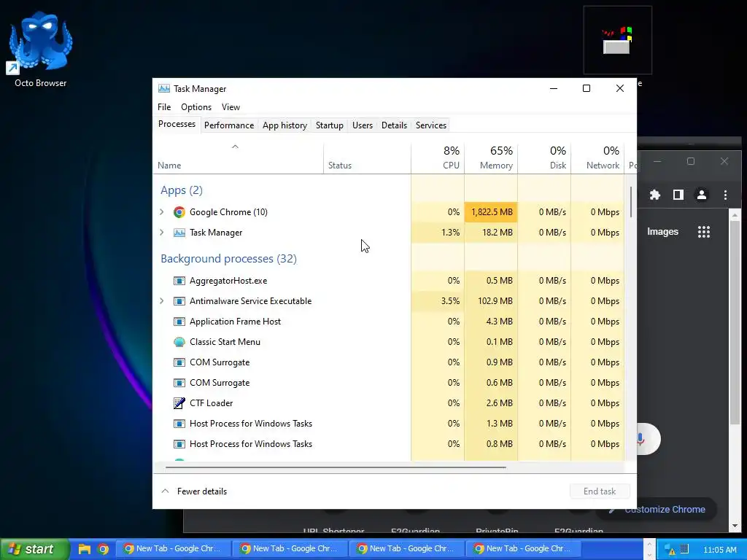Open the Google apps grid icon
Image resolution: width=747 pixels, height=560 pixels.
click(704, 232)
